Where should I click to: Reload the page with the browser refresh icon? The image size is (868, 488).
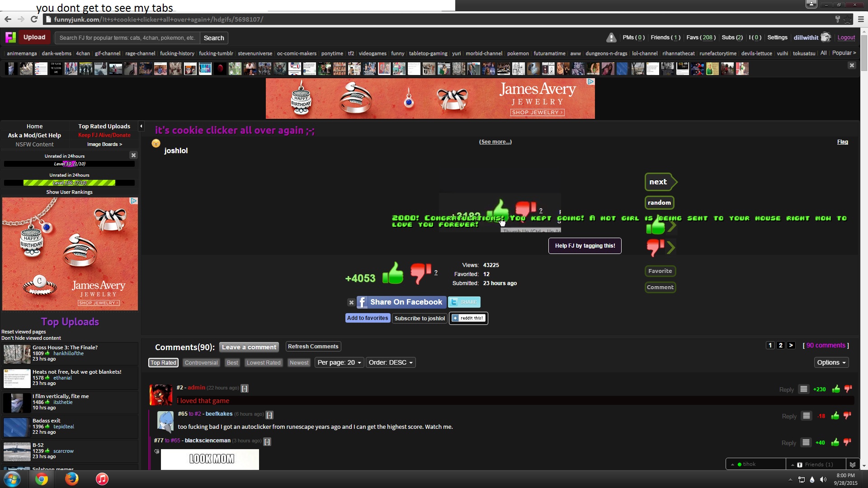coord(34,19)
